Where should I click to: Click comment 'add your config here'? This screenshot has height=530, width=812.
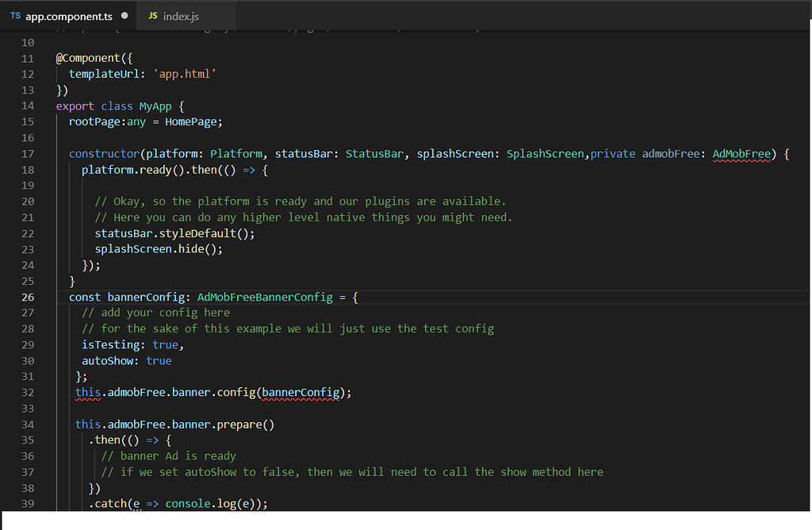[156, 313]
